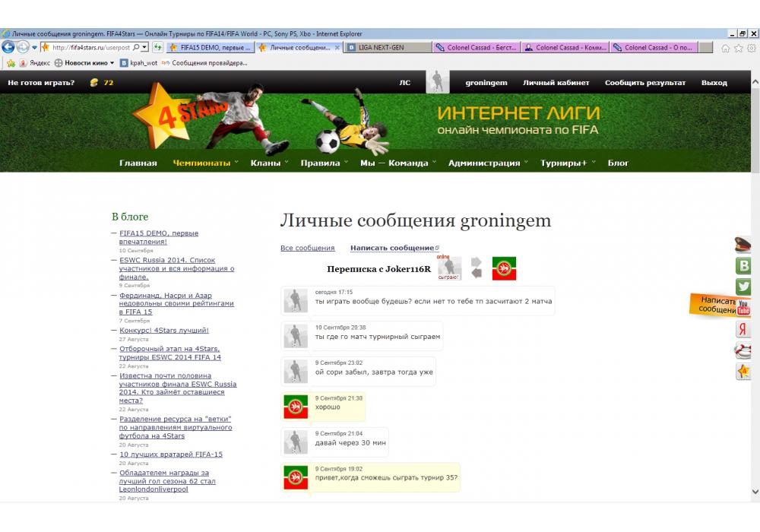Expand the Турниры+ menu
Screen dimensions: 760x532
pos(594,163)
